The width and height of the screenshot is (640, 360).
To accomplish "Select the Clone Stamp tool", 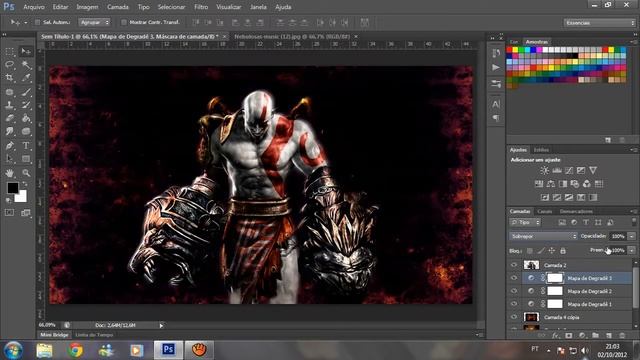I will click(10, 105).
